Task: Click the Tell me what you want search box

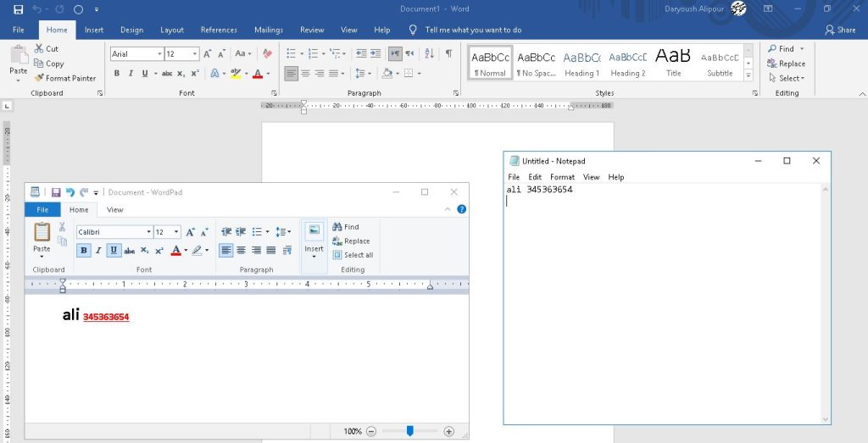Action: tap(473, 30)
